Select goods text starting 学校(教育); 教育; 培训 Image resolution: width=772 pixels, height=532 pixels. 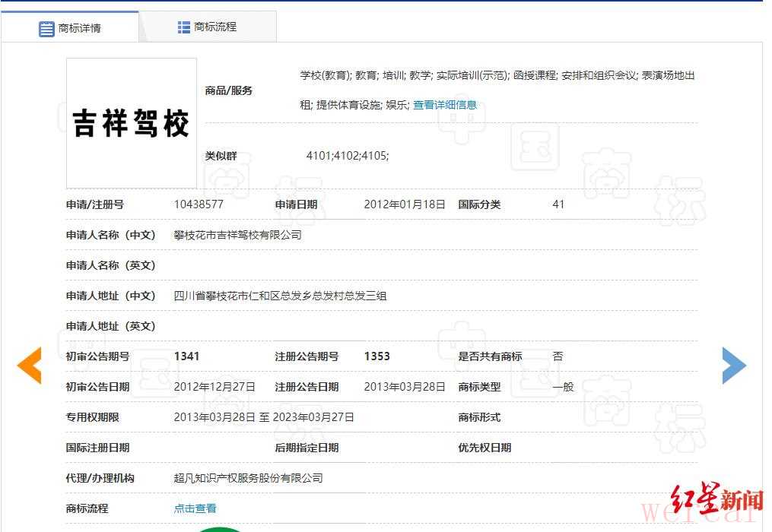click(497, 90)
